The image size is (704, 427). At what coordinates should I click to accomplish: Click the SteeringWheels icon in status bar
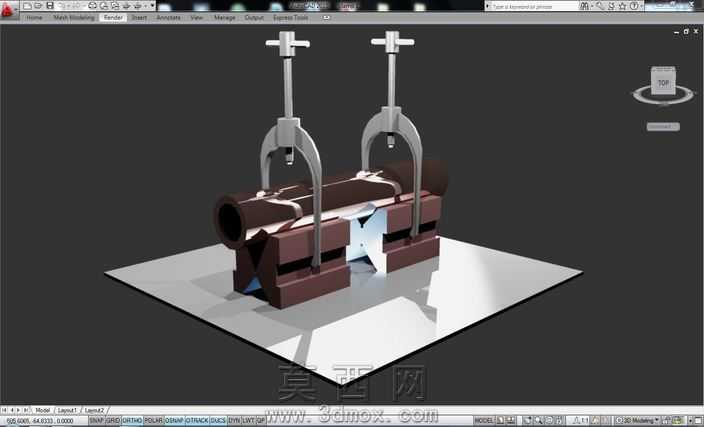click(x=549, y=421)
